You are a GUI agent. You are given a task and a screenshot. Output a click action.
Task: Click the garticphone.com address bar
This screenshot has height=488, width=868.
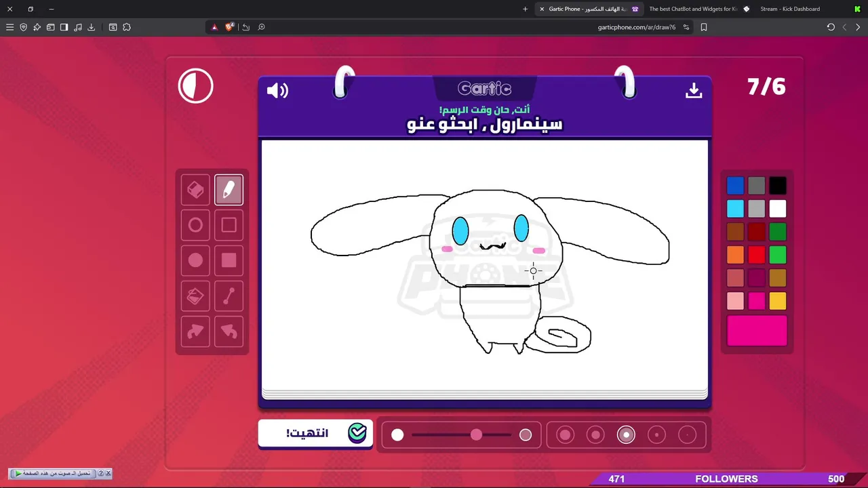(636, 27)
